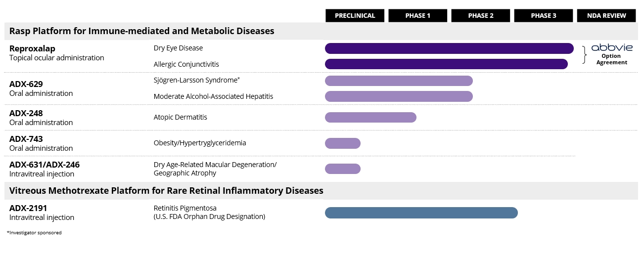Click the Allergic Conjunctivitis progress bar
The image size is (644, 259).
pos(446,64)
